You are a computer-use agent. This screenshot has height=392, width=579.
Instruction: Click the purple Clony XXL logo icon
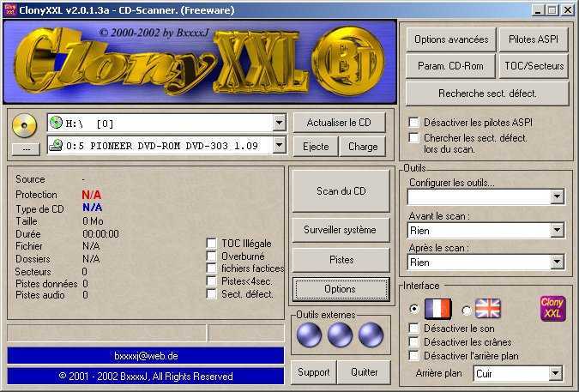point(552,308)
